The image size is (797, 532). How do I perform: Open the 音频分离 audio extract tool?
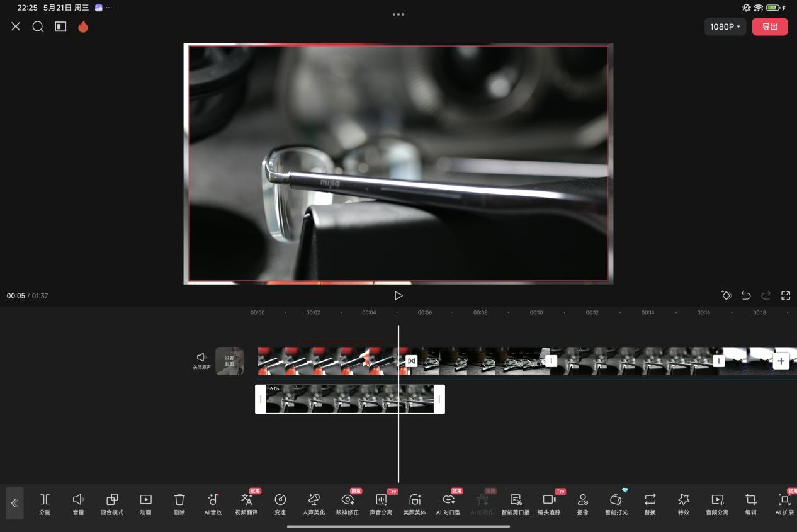pyautogui.click(x=717, y=504)
